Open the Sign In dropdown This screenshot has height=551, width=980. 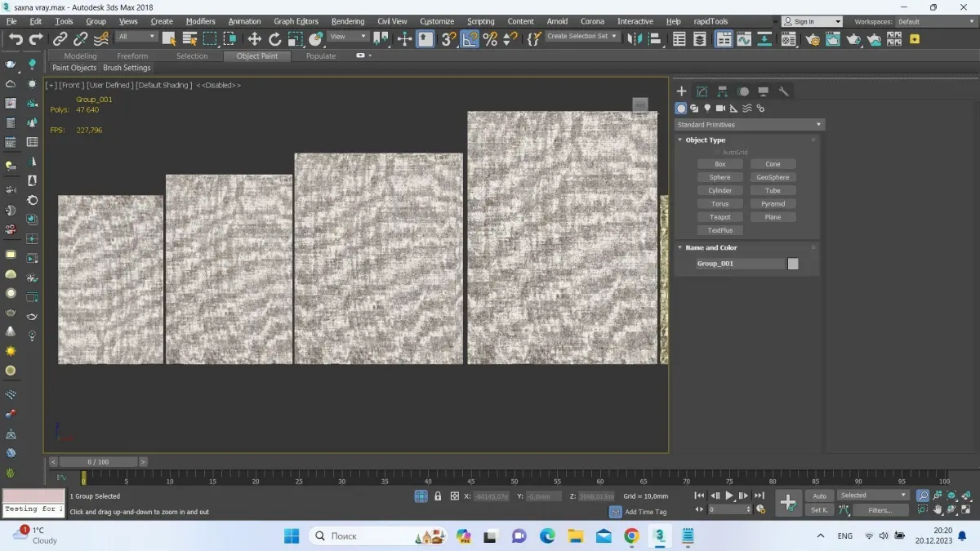click(812, 21)
